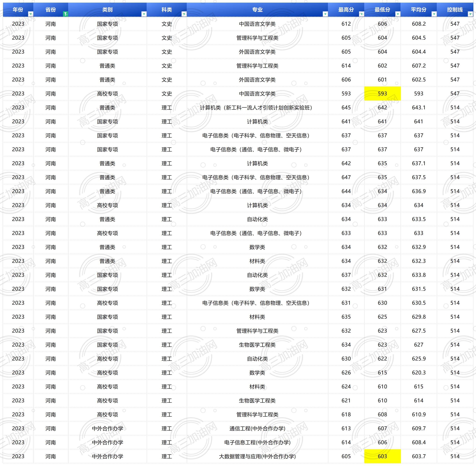The image size is (476, 466).
Task: Click highest score 626
Action: click(x=346, y=373)
